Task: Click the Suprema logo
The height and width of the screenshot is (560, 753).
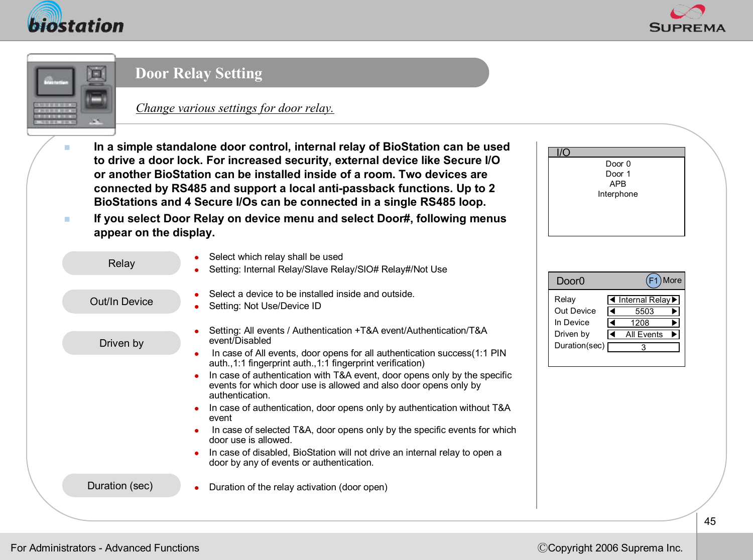Action: pos(687,19)
